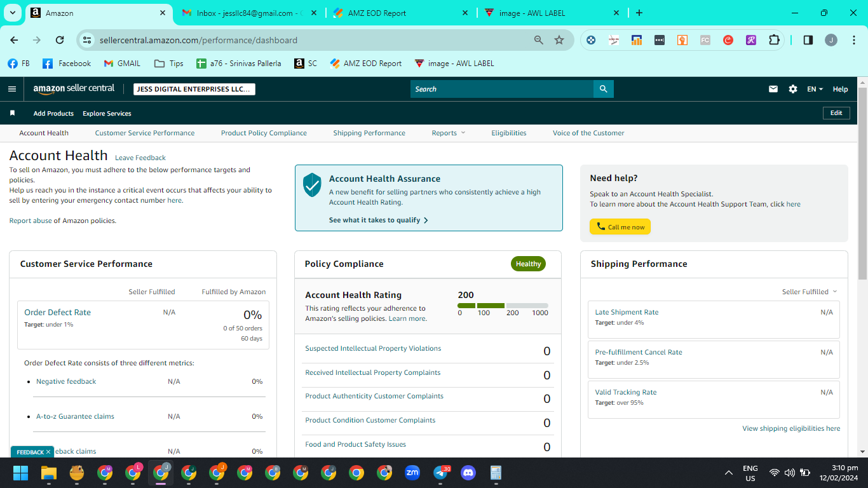Open a new Chrome tab with the plus button
Viewport: 868px width, 488px height.
tap(639, 13)
